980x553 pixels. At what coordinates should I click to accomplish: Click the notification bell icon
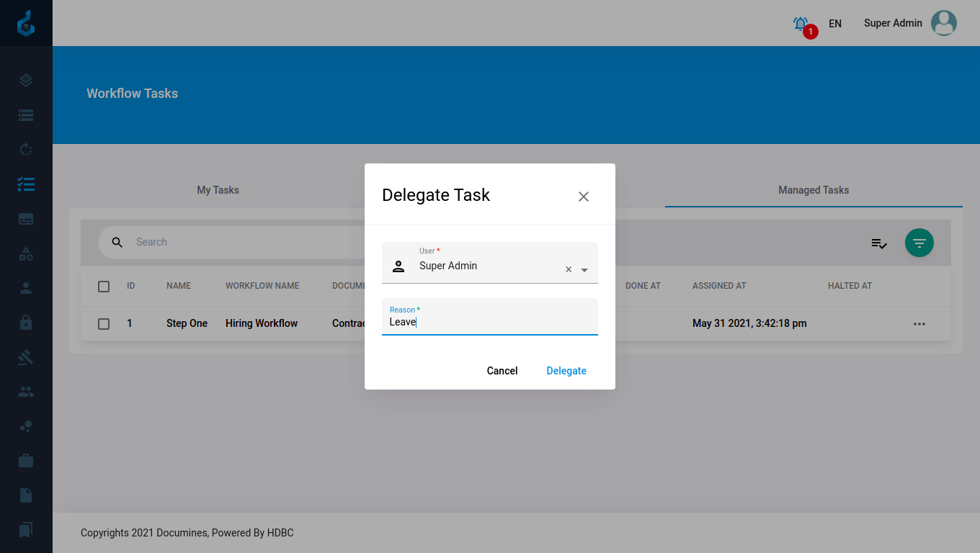click(801, 24)
